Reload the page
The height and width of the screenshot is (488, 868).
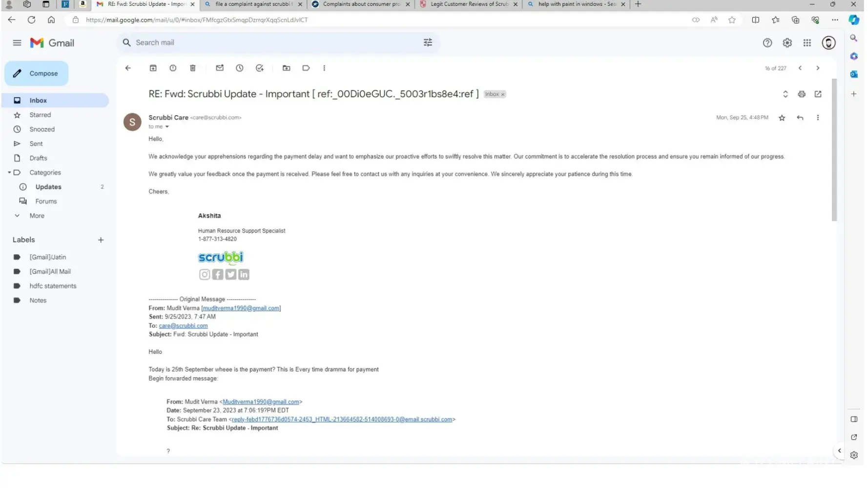click(32, 20)
